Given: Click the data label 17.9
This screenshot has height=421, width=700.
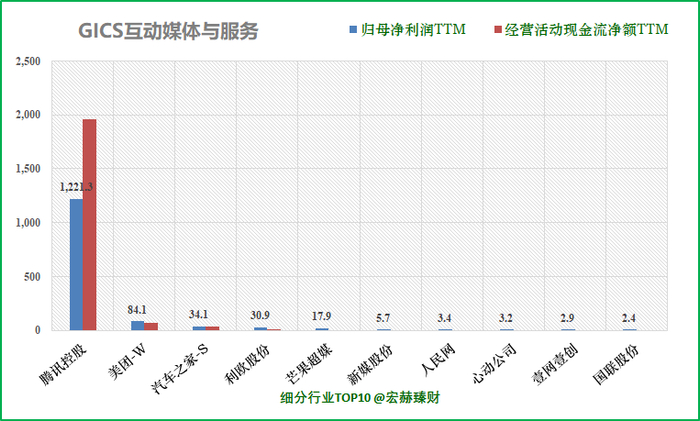Looking at the screenshot, I should (321, 317).
